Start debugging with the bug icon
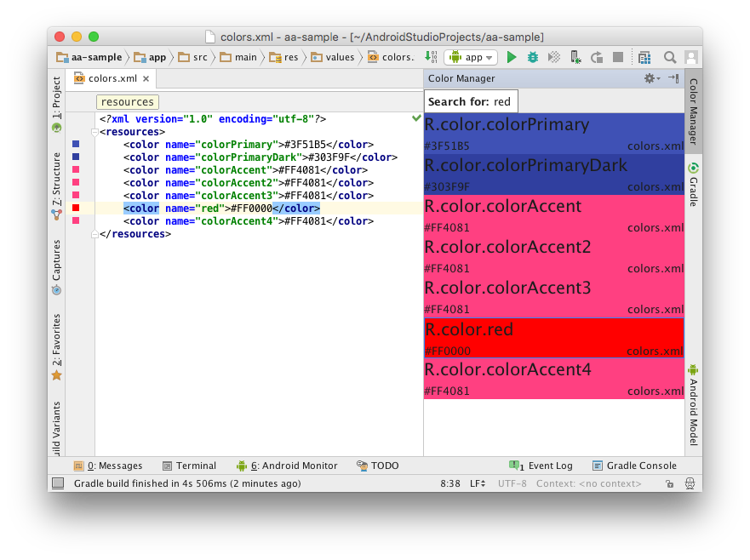The height and width of the screenshot is (560, 750). pyautogui.click(x=532, y=57)
